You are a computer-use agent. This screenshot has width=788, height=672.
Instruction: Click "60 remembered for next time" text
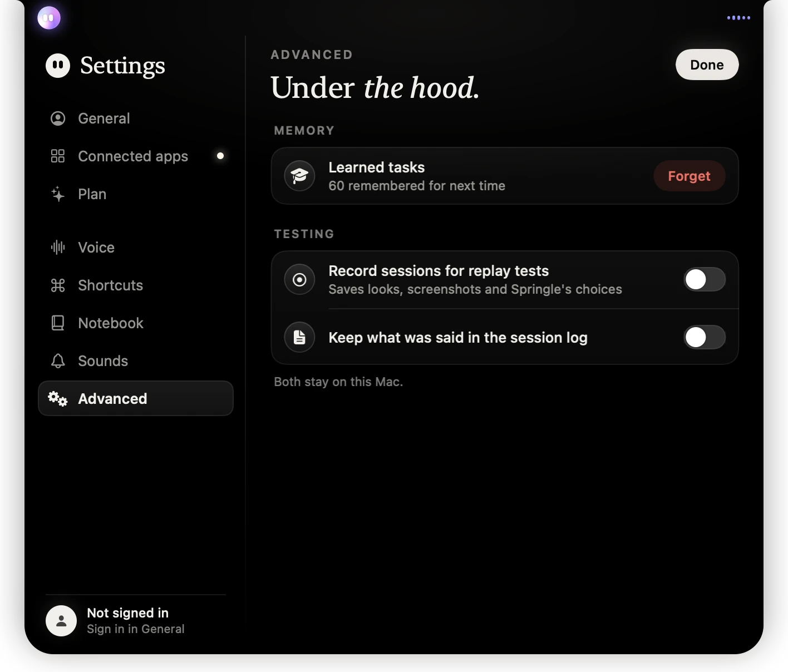pos(417,186)
